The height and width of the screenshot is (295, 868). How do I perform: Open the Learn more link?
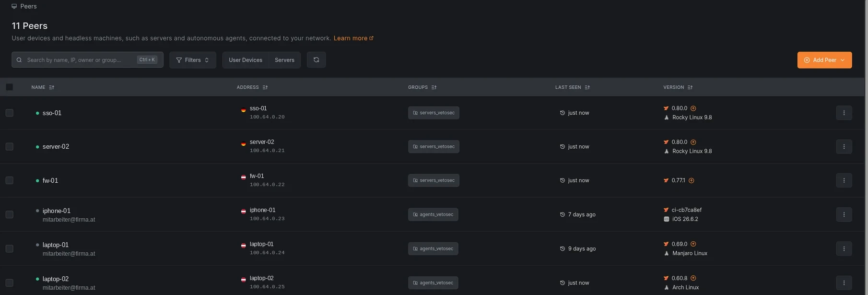(353, 38)
